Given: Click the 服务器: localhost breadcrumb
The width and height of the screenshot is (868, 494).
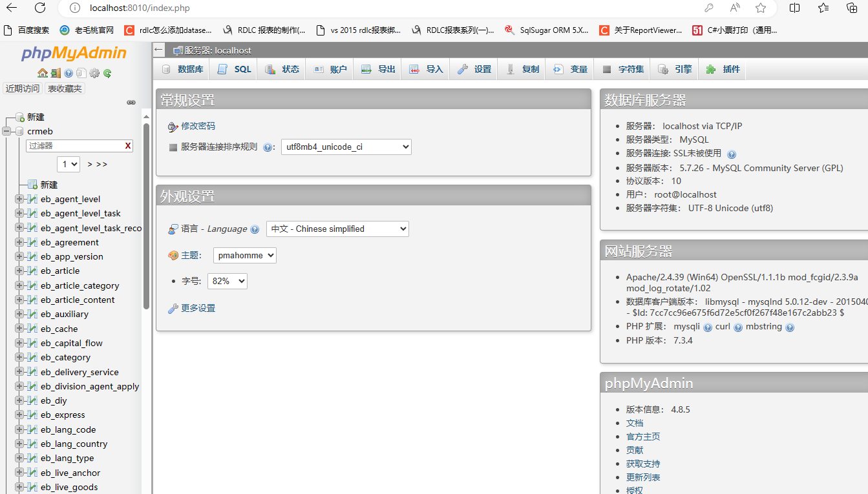Looking at the screenshot, I should (x=218, y=50).
